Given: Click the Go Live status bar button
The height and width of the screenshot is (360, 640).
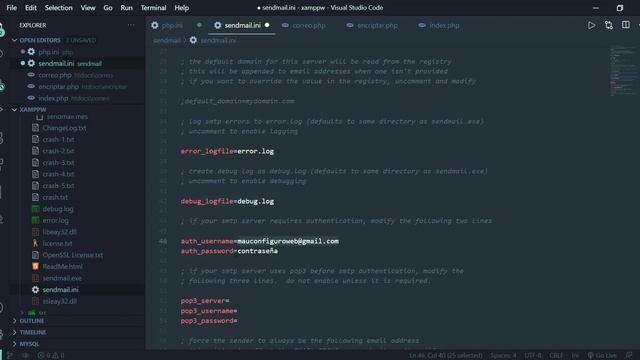Looking at the screenshot, I should pyautogui.click(x=602, y=356).
